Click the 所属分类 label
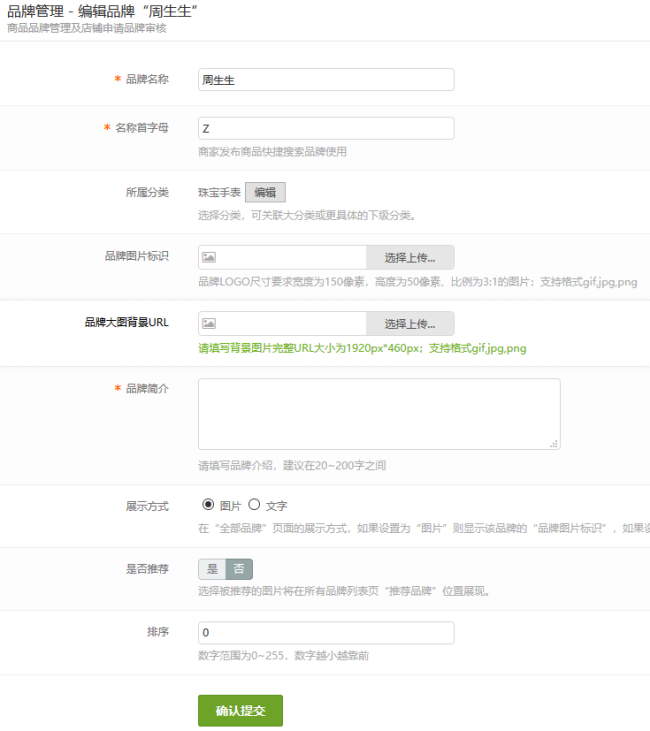This screenshot has height=731, width=650. (147, 193)
